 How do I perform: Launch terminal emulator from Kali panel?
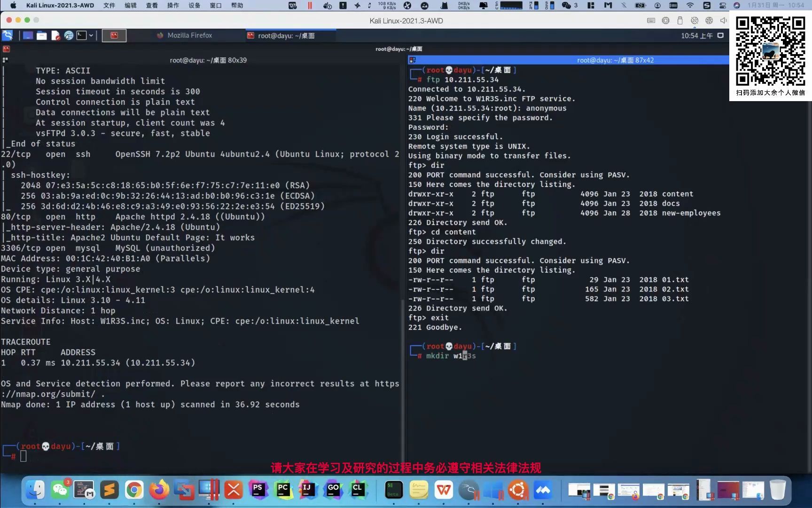click(x=82, y=35)
